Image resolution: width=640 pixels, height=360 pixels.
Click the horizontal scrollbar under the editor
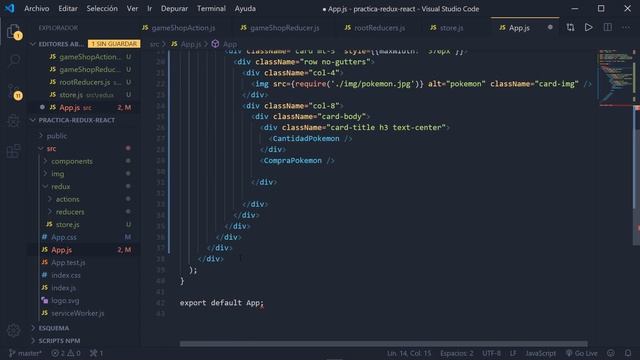(384, 344)
